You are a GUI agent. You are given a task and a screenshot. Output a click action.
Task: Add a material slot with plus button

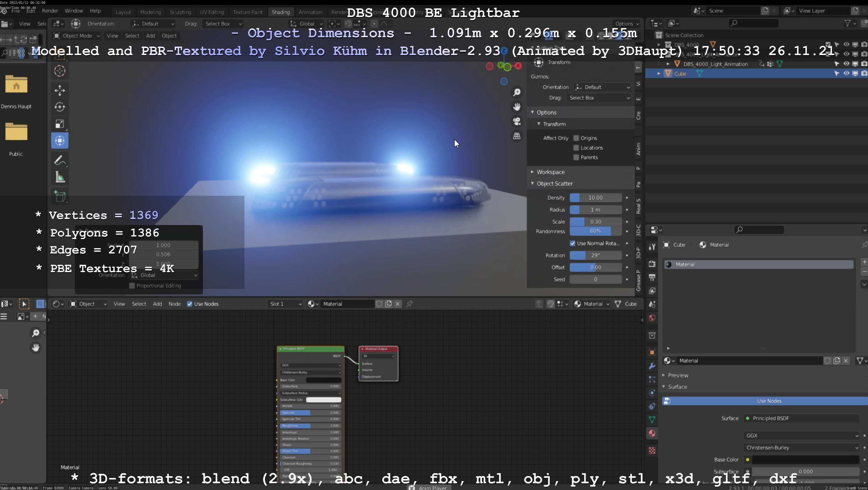(864, 262)
